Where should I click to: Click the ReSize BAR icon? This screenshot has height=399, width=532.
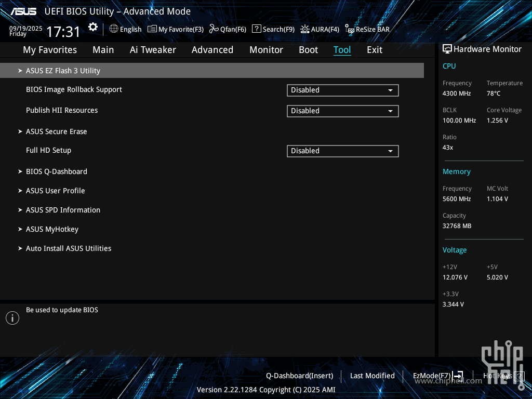(350, 29)
